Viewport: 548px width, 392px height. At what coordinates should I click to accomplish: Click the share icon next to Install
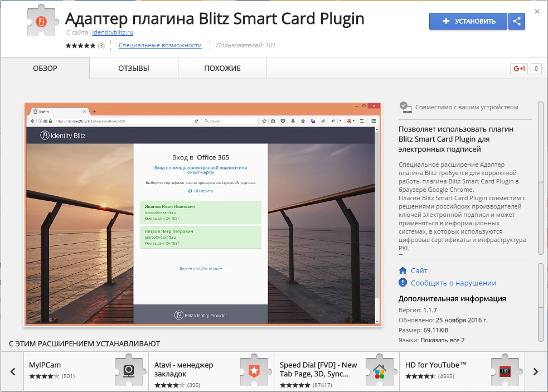coord(517,21)
